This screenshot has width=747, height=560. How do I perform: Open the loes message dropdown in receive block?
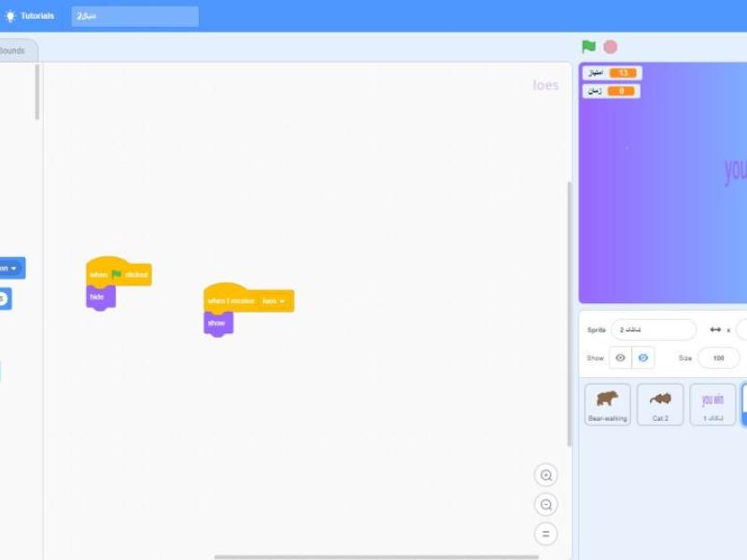coord(274,301)
